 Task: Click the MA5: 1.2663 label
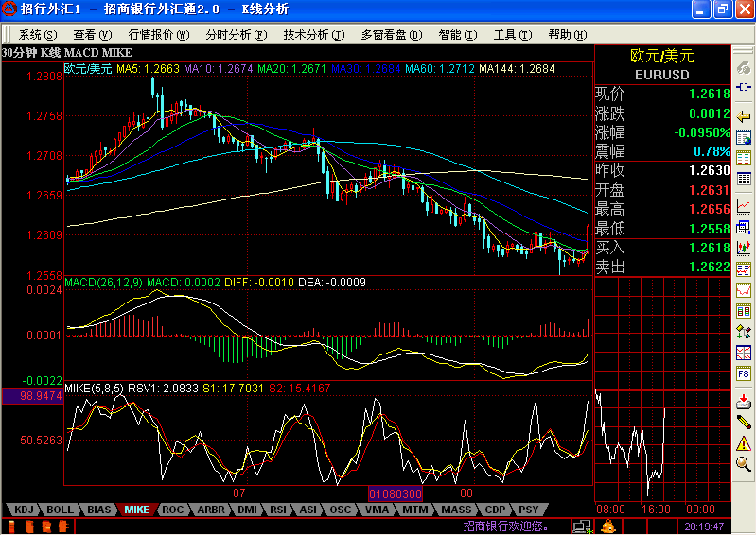[148, 69]
